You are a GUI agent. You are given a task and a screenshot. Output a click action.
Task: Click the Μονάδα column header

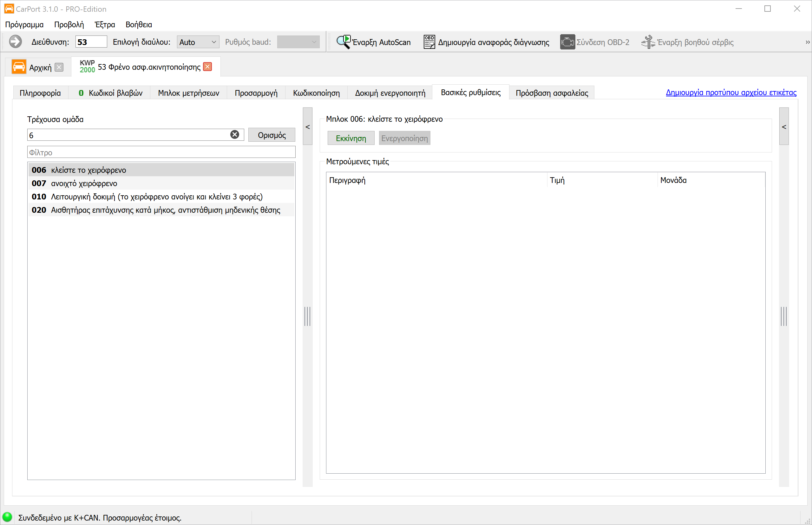click(x=711, y=180)
